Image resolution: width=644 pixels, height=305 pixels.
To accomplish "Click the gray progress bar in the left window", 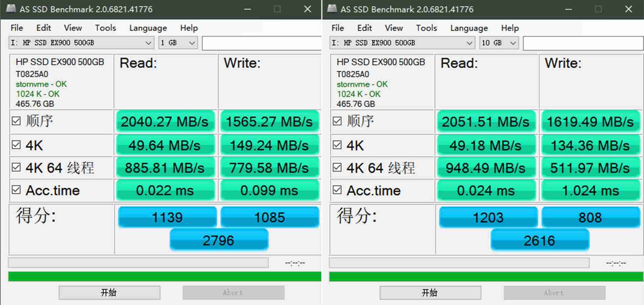I will tap(138, 263).
